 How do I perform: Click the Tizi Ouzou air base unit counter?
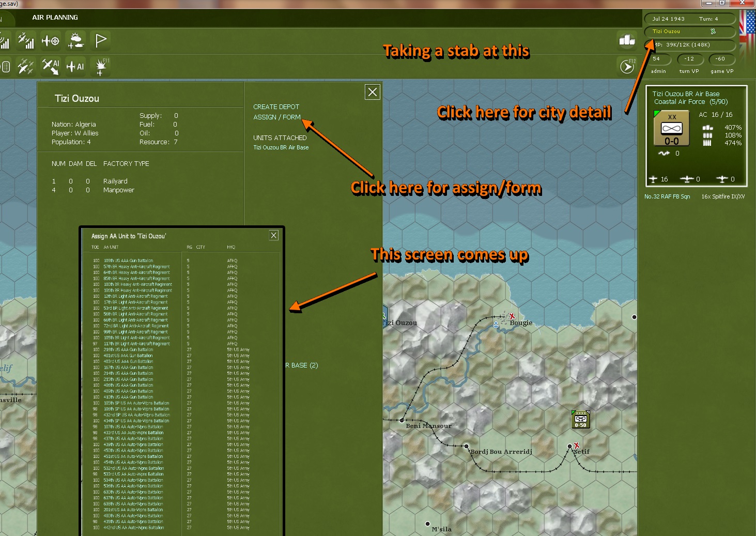pyautogui.click(x=671, y=128)
